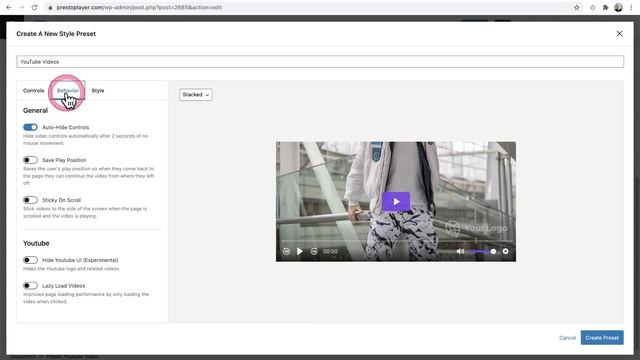Screen dimensions: 640x360
Task: Mute the video with the speaker icon
Action: pos(460,251)
